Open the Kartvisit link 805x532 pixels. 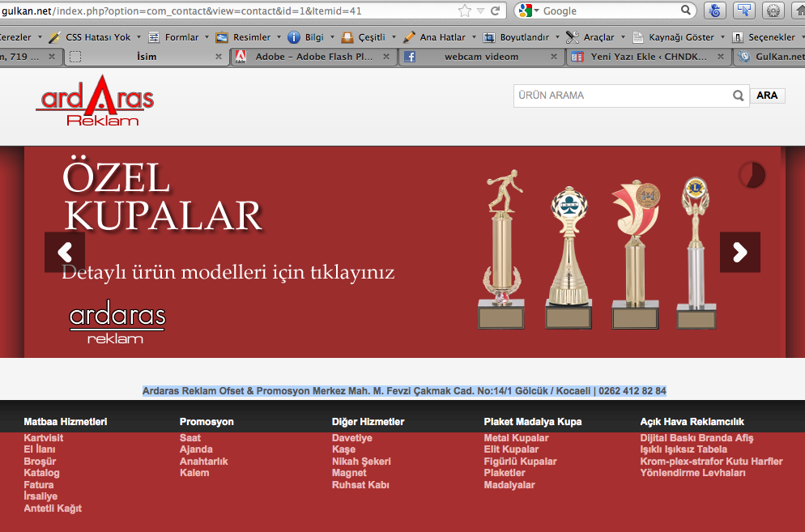tap(44, 438)
